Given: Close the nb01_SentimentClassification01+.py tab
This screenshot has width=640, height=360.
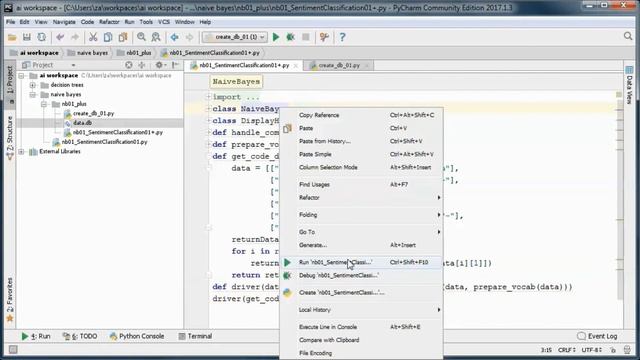Looking at the screenshot, I should [296, 66].
